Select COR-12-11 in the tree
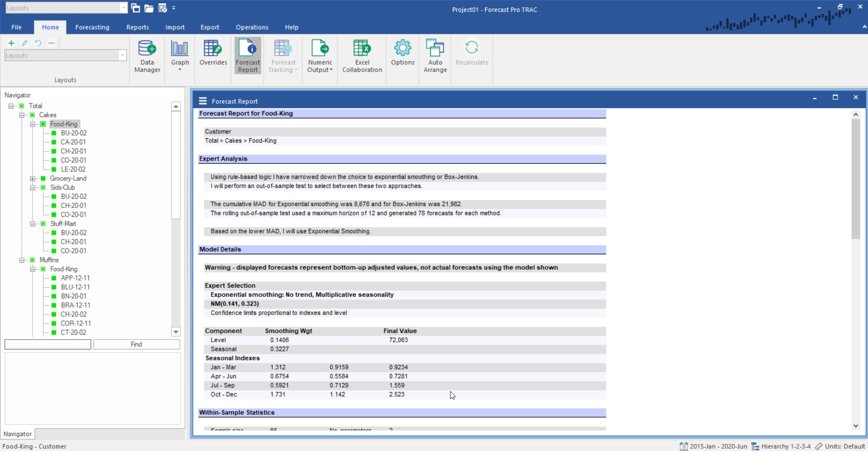Screen dimensions: 868x451 click(76, 324)
